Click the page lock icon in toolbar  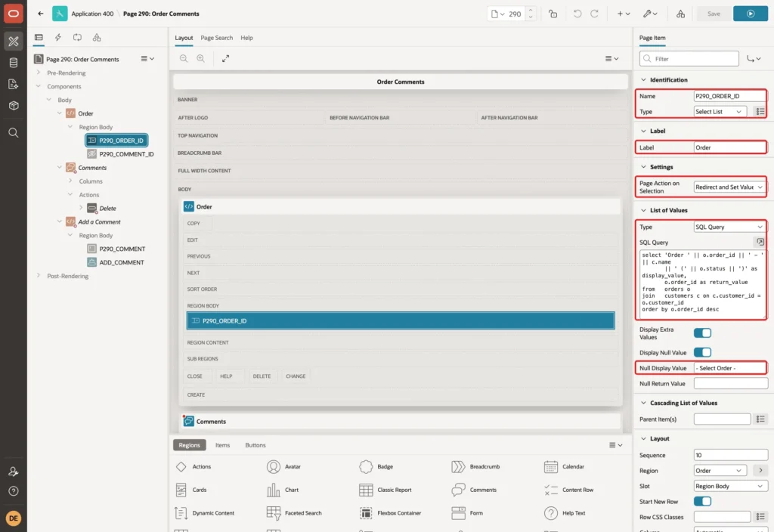[553, 14]
